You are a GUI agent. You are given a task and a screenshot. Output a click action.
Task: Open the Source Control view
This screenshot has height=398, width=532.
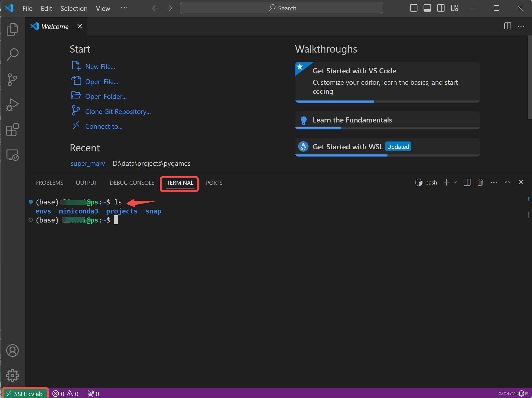pyautogui.click(x=12, y=80)
